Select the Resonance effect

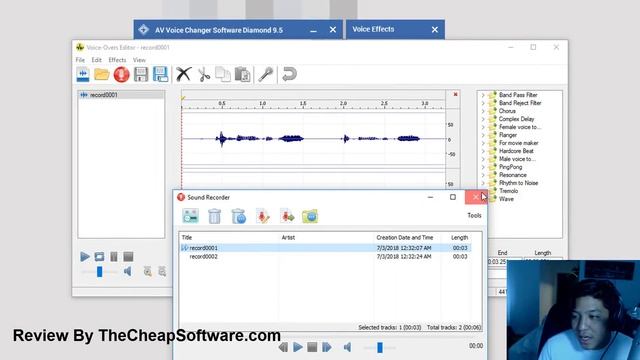(x=513, y=175)
